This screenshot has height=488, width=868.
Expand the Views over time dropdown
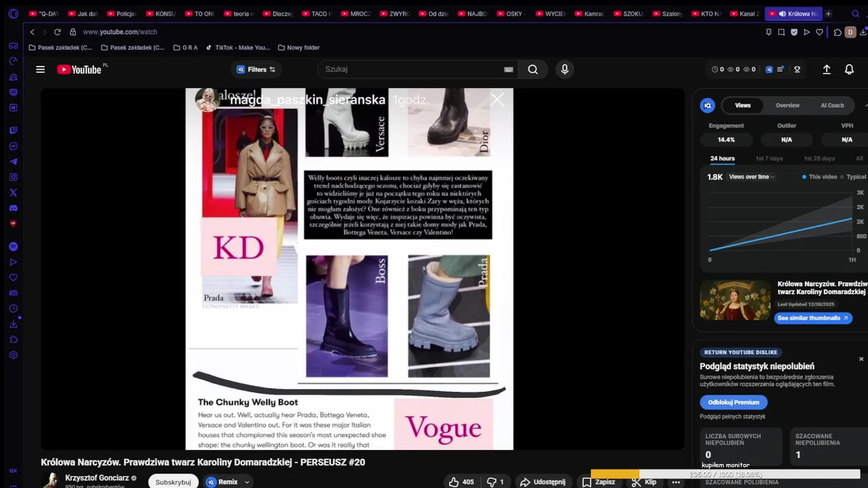click(x=751, y=177)
